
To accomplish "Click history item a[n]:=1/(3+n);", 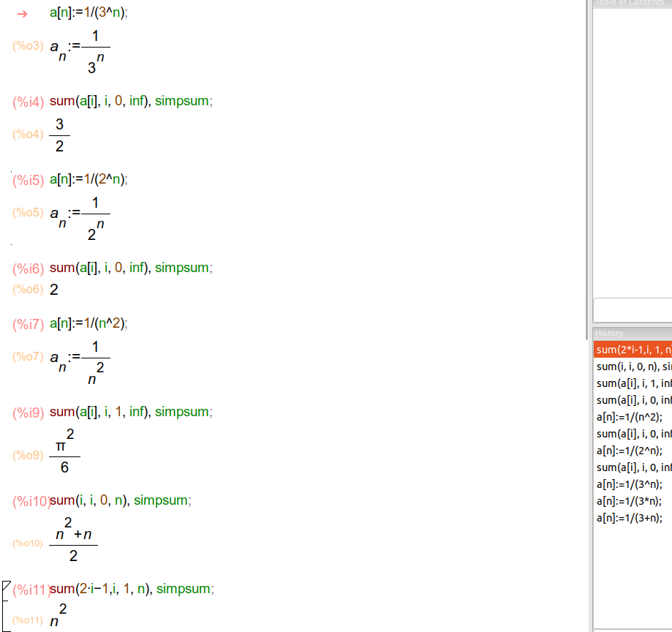I will tap(630, 518).
